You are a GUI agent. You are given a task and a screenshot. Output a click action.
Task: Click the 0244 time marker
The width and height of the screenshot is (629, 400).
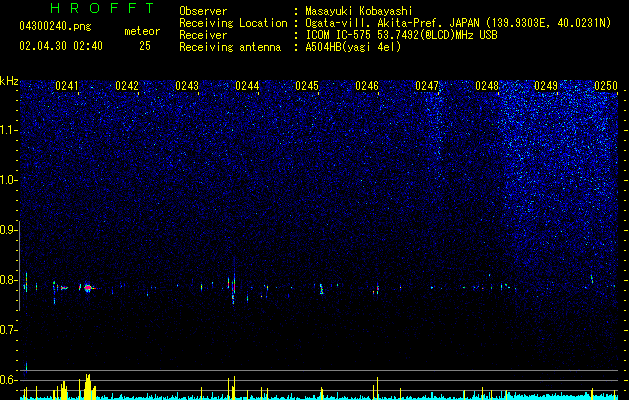point(247,86)
